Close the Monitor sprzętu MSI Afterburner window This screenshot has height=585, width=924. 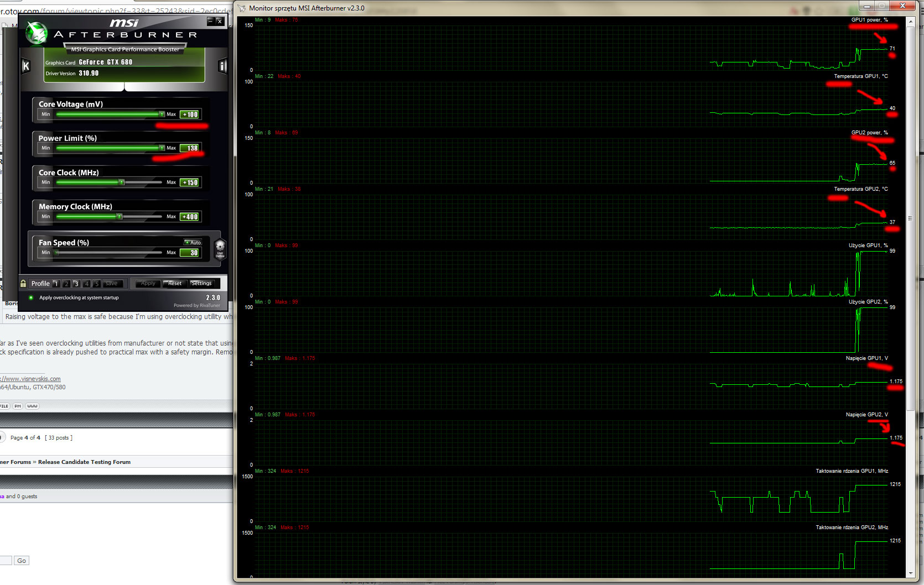point(902,6)
